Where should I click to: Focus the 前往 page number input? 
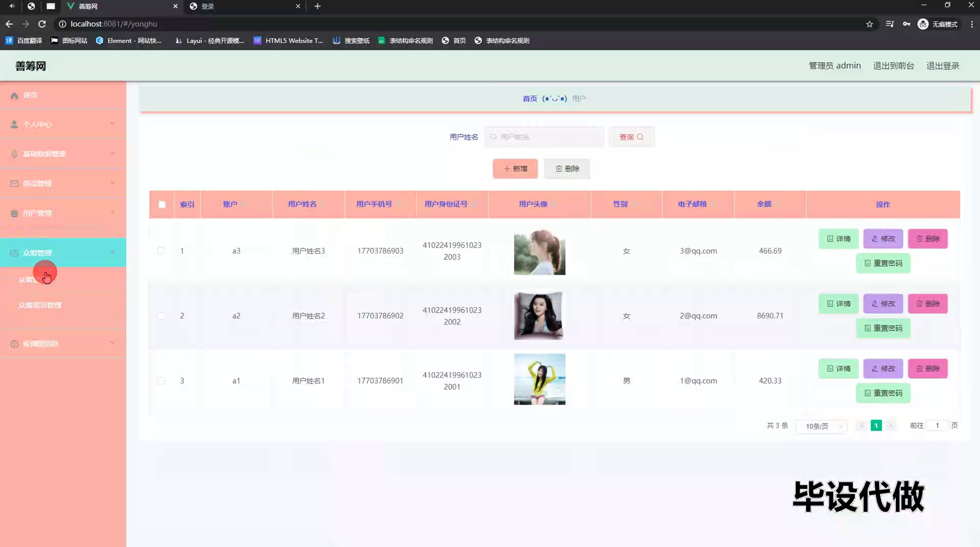coord(937,425)
